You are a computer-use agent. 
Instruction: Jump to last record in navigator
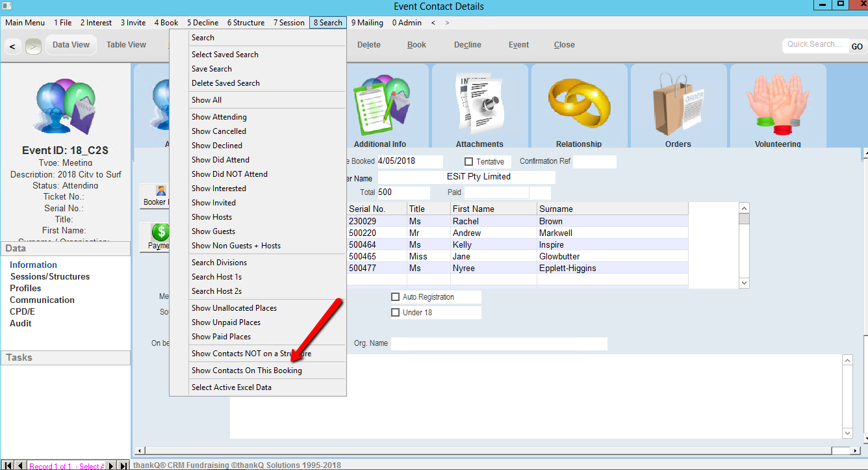pos(123,465)
